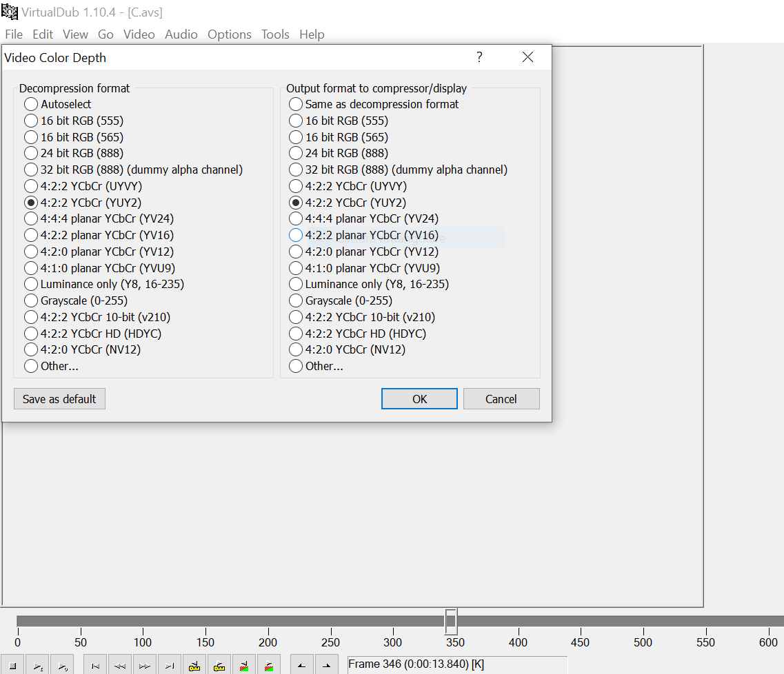Select Same as decompression format output
Screen dimensions: 784x674
pos(374,104)
